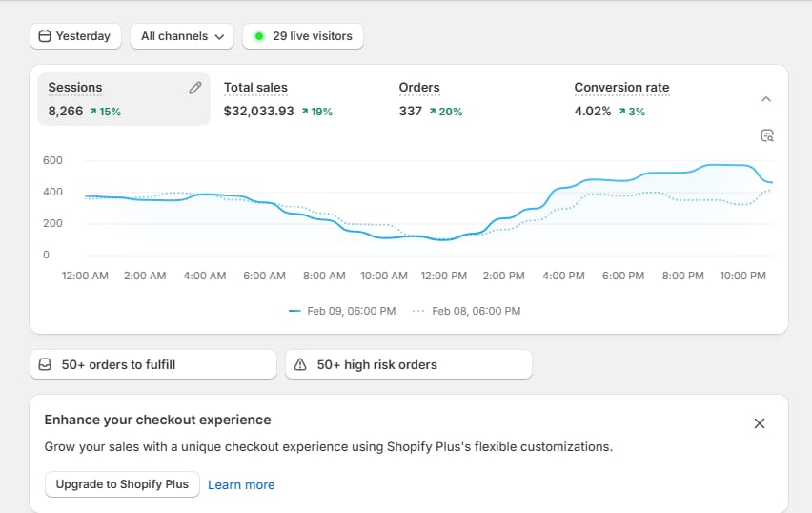Open the Learn more link

pyautogui.click(x=241, y=484)
